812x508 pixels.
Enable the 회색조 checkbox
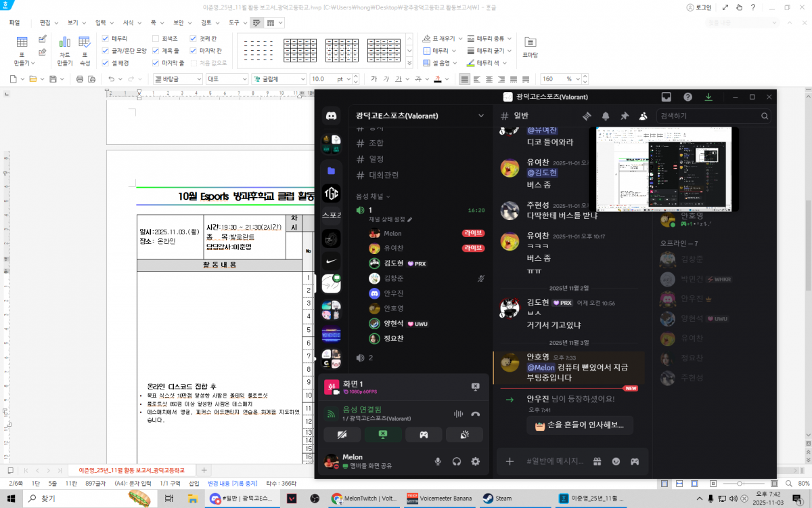pos(156,39)
